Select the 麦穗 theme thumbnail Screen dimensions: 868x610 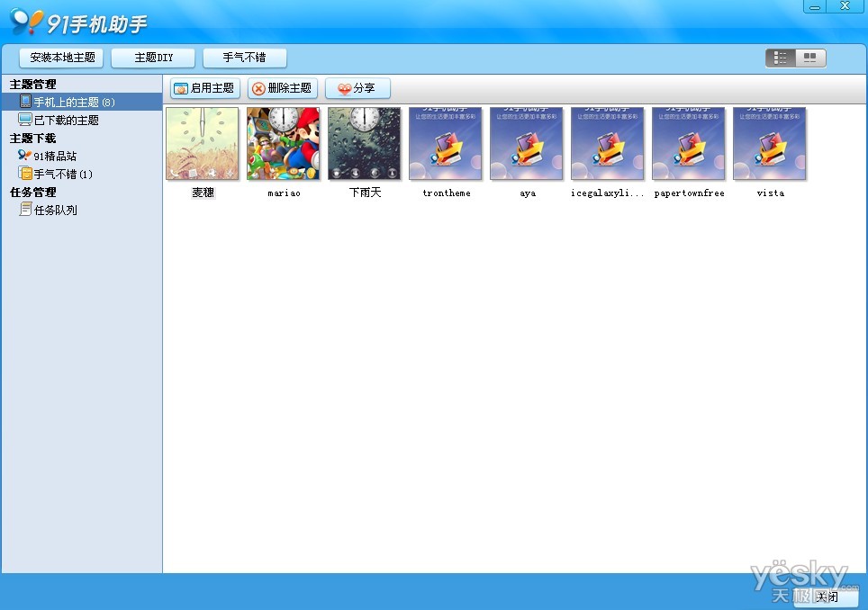pyautogui.click(x=203, y=144)
